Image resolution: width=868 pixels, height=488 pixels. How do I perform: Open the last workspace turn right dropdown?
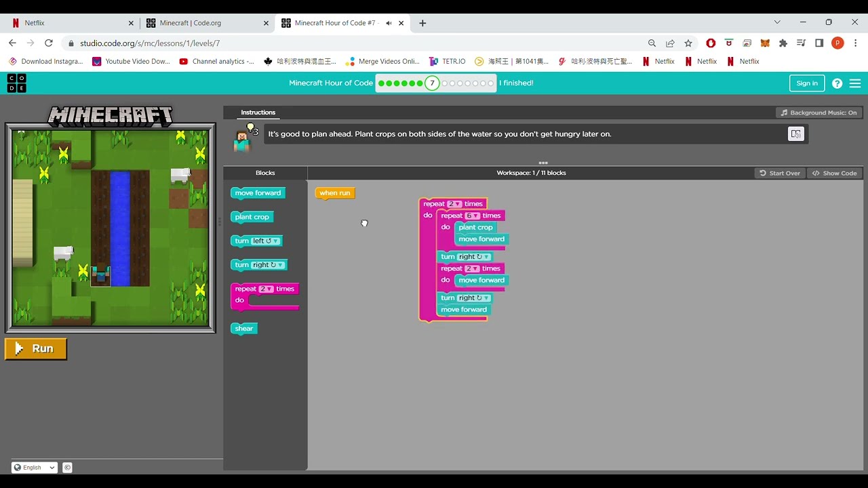[474, 298]
